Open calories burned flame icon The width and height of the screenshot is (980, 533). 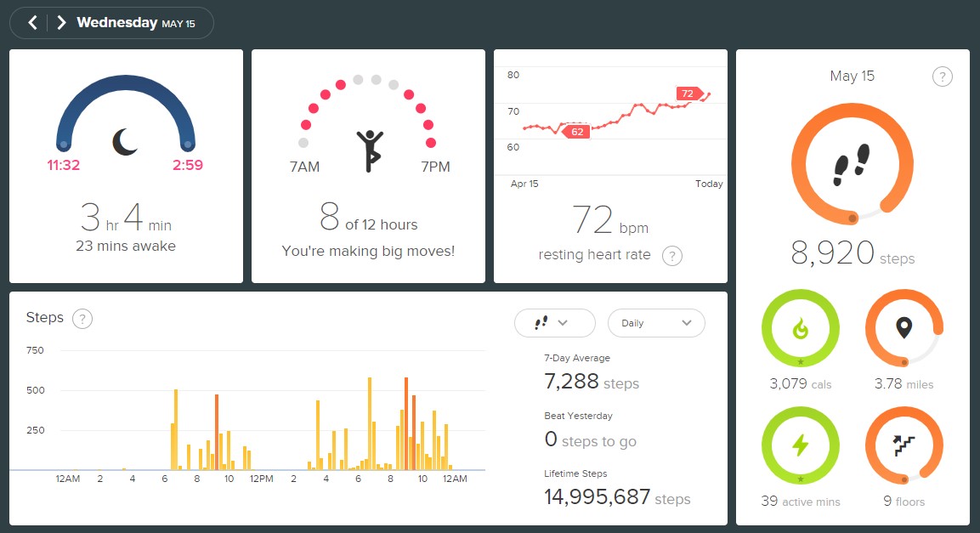800,328
